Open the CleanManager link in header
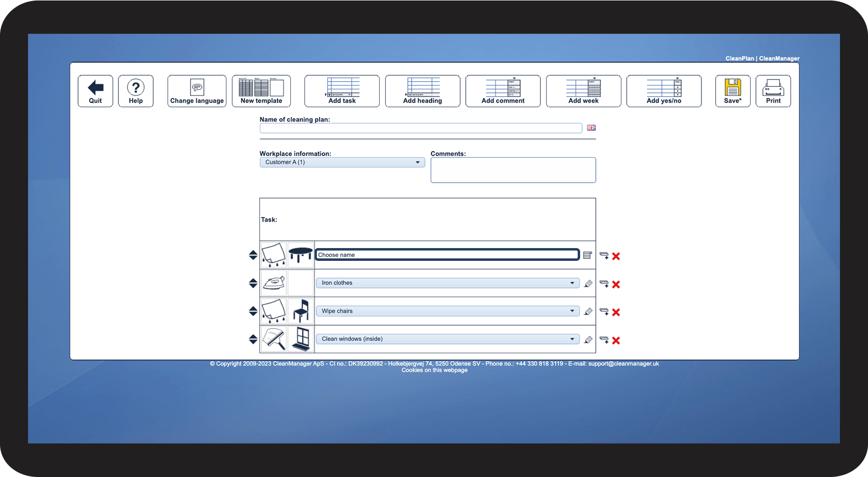This screenshot has height=477, width=868. 779,58
